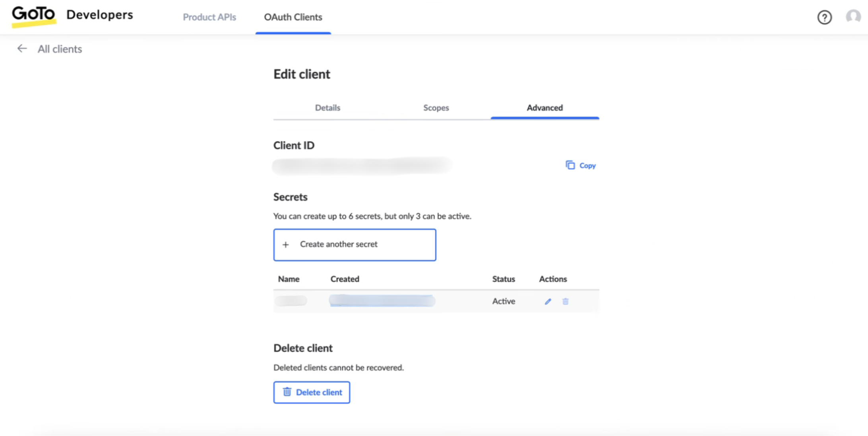868x436 pixels.
Task: Click the blurred Client ID value
Action: coord(362,166)
